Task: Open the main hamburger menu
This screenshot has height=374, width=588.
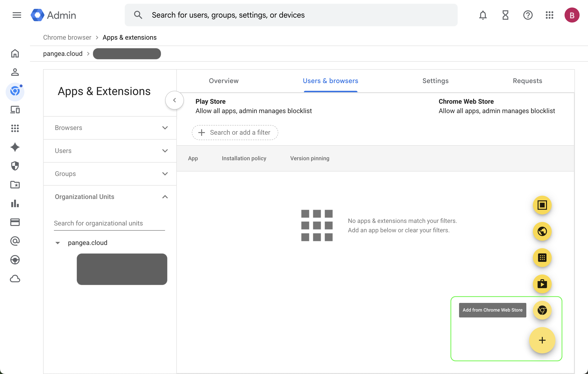Action: coord(17,15)
